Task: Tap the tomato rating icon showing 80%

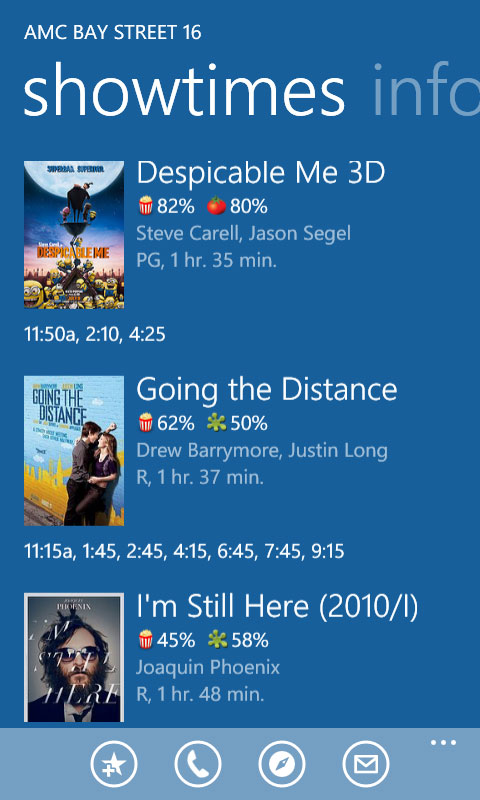Action: click(x=216, y=206)
